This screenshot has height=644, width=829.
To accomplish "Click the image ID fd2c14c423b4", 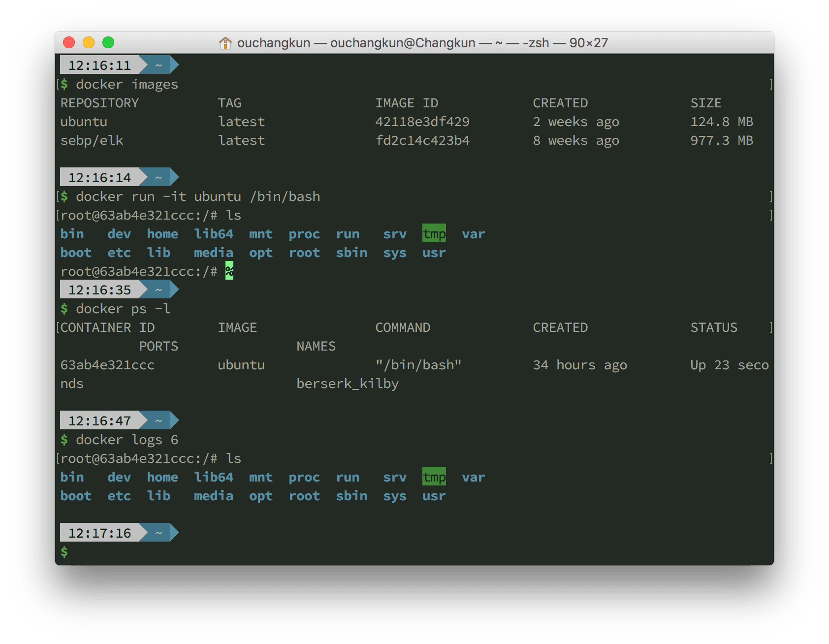I will (x=422, y=140).
